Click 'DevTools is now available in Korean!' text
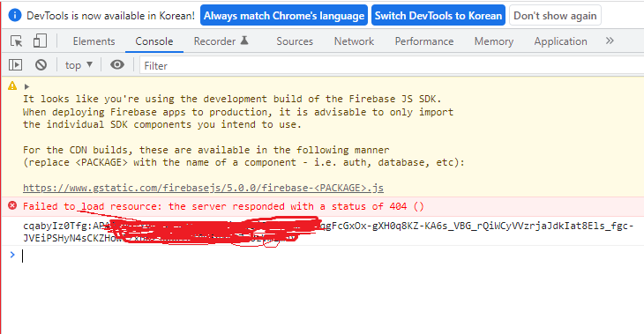The image size is (644, 334). tap(110, 16)
